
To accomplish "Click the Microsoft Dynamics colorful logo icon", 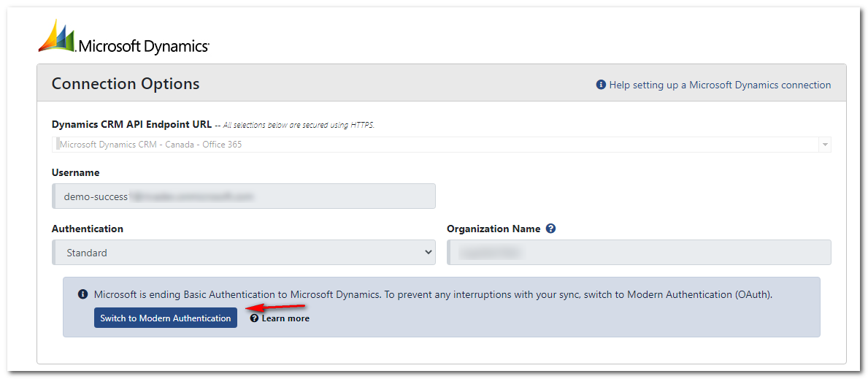I will point(57,37).
